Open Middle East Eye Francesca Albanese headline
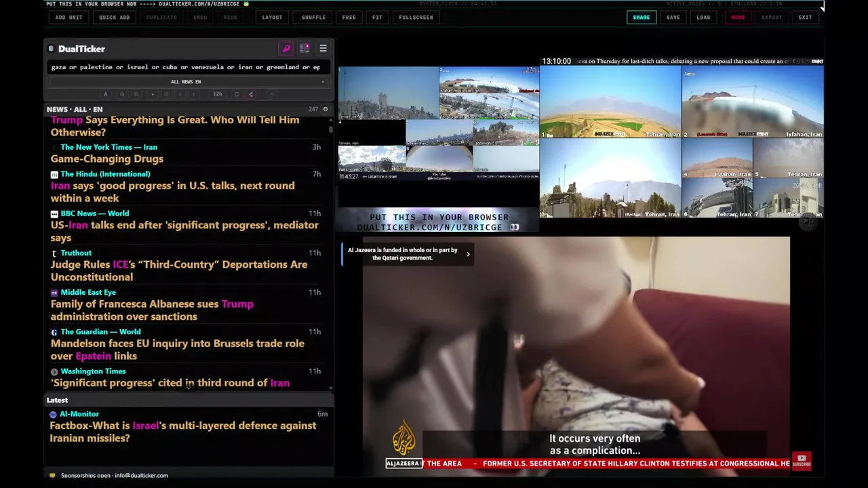Viewport: 868px width, 488px height. tap(152, 310)
